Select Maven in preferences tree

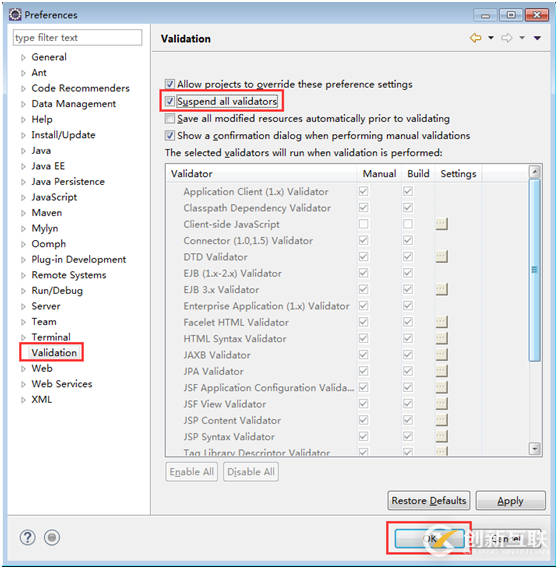click(x=46, y=213)
